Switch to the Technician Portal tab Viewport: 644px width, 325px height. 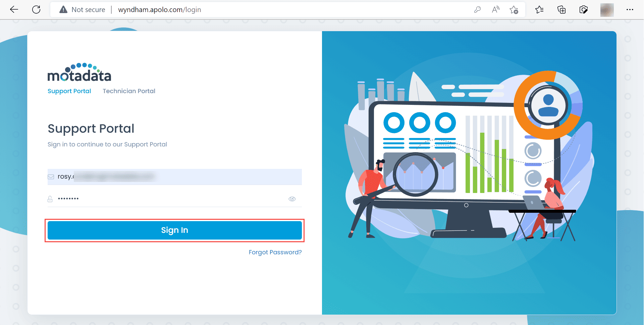129,91
